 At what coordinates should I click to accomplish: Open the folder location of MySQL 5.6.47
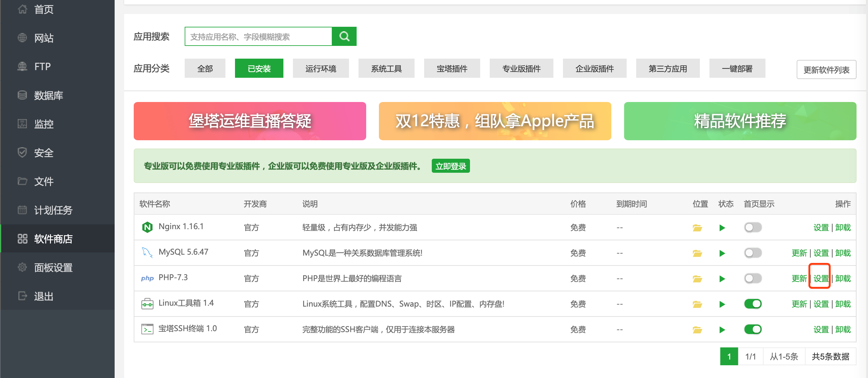(697, 253)
